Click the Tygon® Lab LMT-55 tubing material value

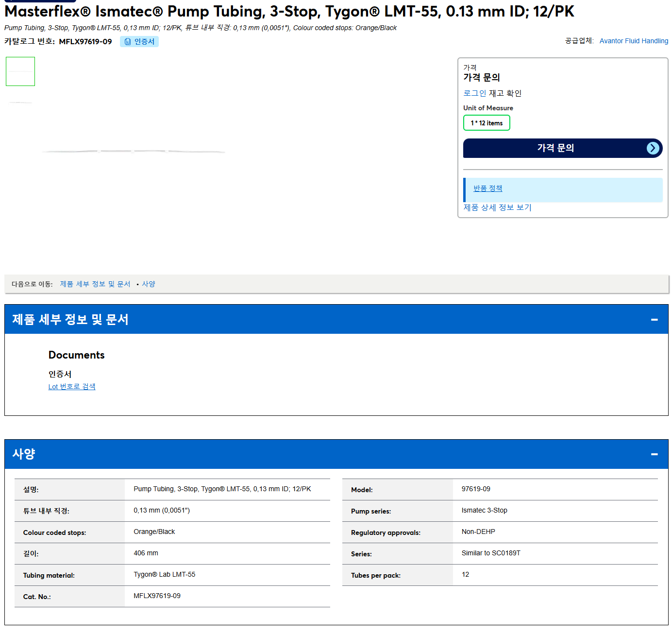pyautogui.click(x=165, y=575)
